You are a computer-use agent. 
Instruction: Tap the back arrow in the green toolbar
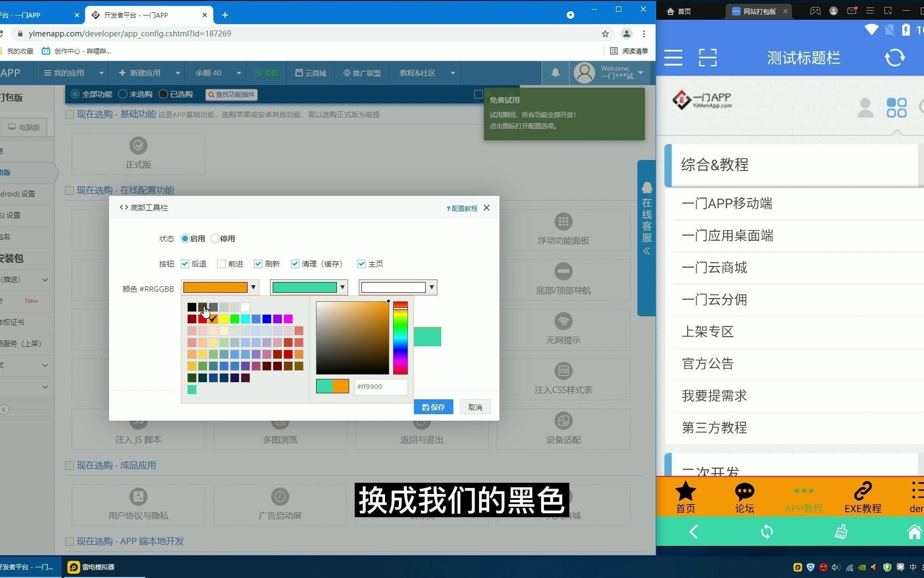[x=694, y=531]
